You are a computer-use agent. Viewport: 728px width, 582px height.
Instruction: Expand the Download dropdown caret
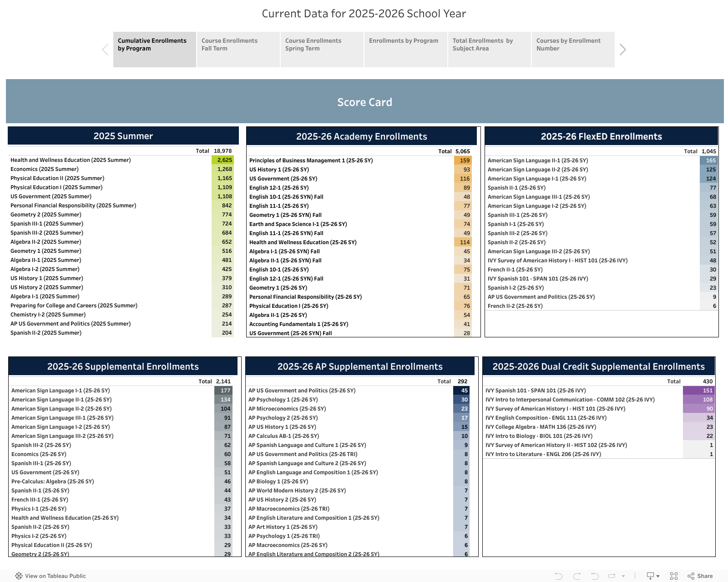pyautogui.click(x=658, y=577)
